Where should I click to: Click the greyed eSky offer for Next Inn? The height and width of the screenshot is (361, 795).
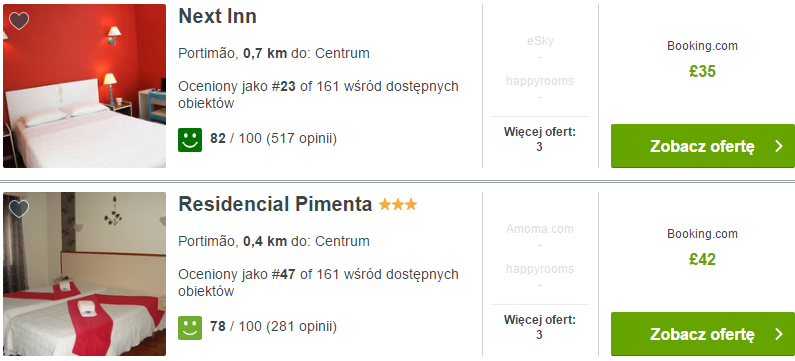pyautogui.click(x=540, y=41)
